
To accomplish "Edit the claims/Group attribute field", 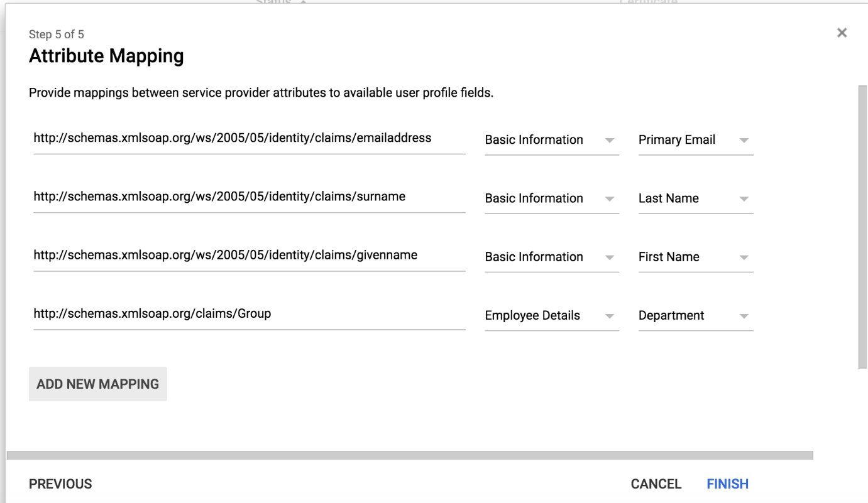I will [x=249, y=313].
